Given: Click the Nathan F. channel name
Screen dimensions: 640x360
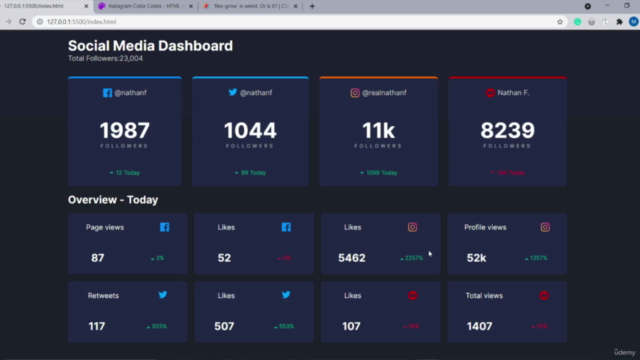Looking at the screenshot, I should pyautogui.click(x=513, y=93).
